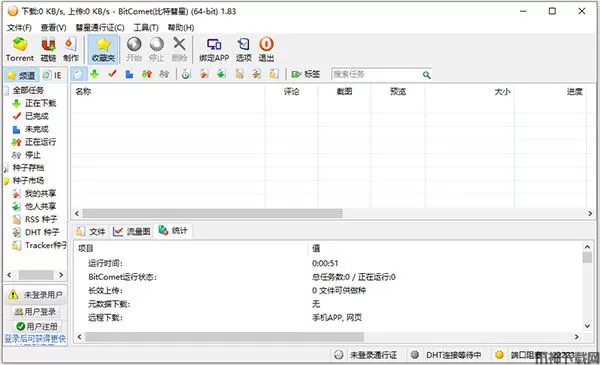Switch to the 文件 bottom tab

pos(90,231)
